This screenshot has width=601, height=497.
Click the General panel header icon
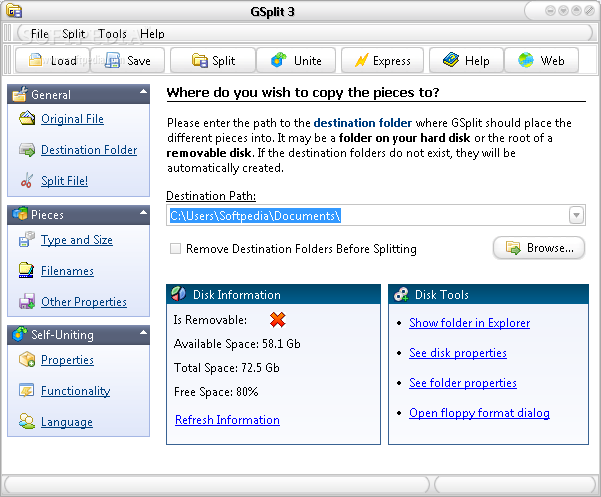tap(20, 94)
